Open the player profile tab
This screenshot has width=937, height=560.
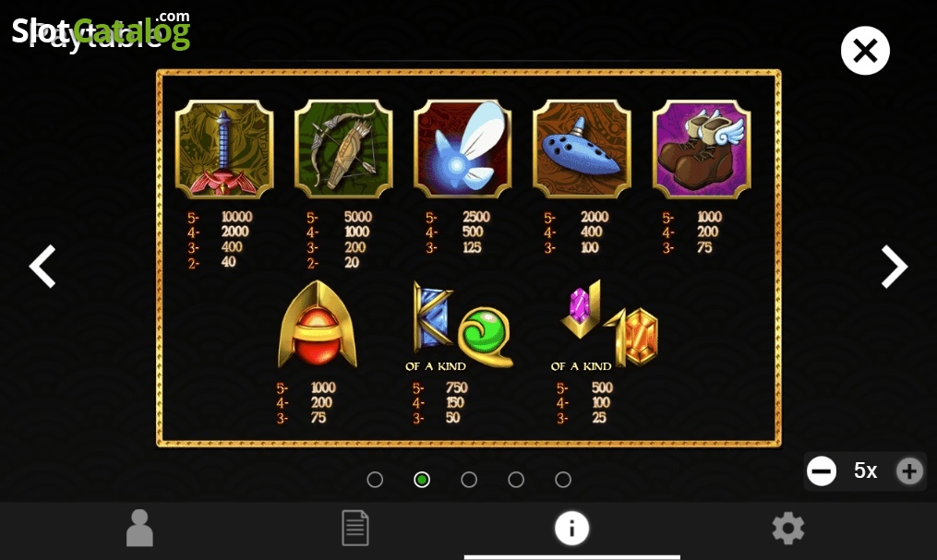(x=139, y=528)
